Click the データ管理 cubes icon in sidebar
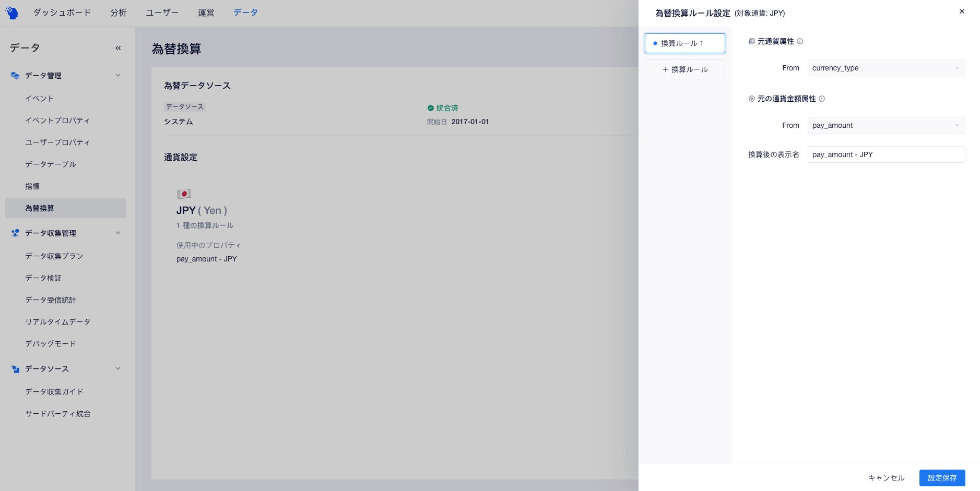 click(15, 75)
